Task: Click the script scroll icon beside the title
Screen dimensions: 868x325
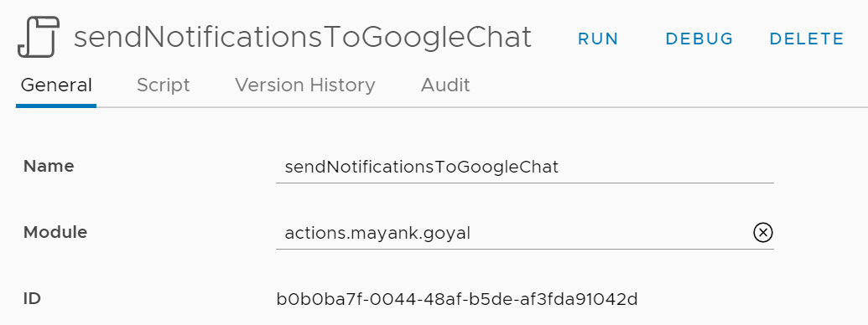Action: tap(39, 37)
